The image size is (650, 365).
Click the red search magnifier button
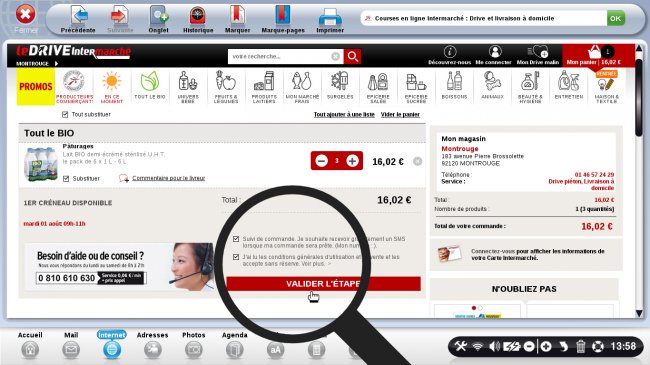[352, 56]
